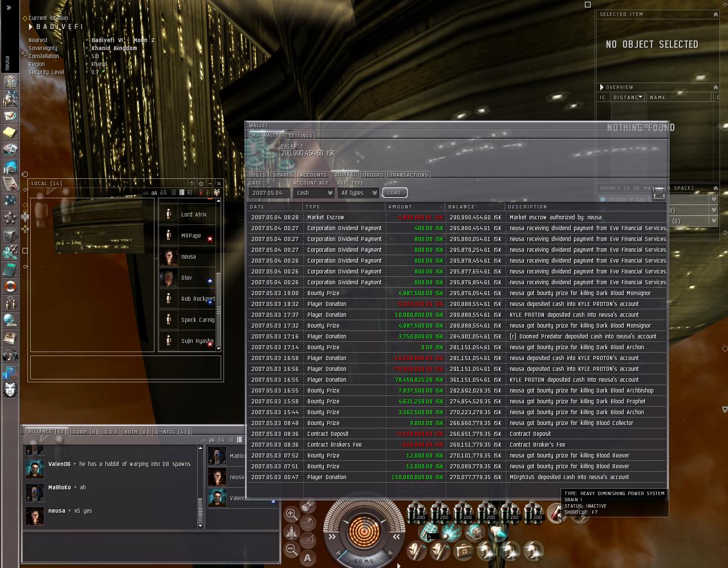Open the wallet icon showing ISK coins

[10, 252]
